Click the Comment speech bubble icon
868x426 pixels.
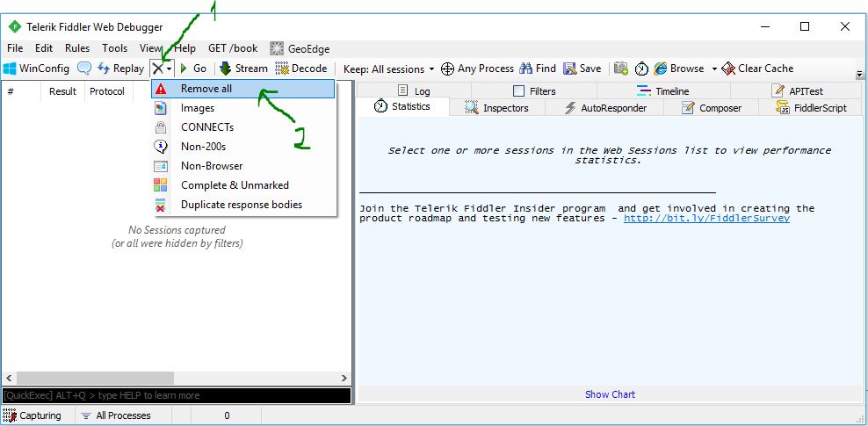click(83, 69)
